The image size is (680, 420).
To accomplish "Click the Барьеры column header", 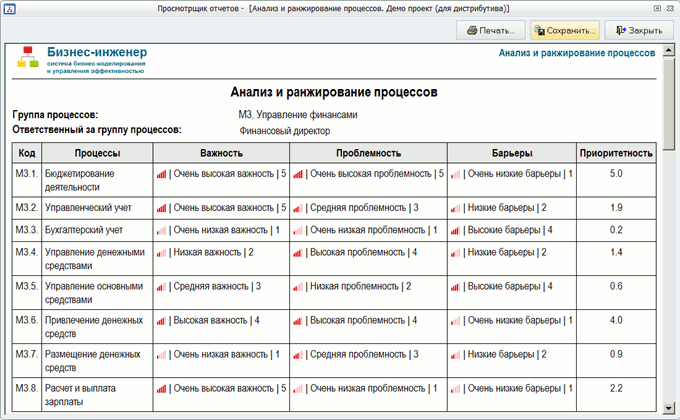I will point(512,153).
